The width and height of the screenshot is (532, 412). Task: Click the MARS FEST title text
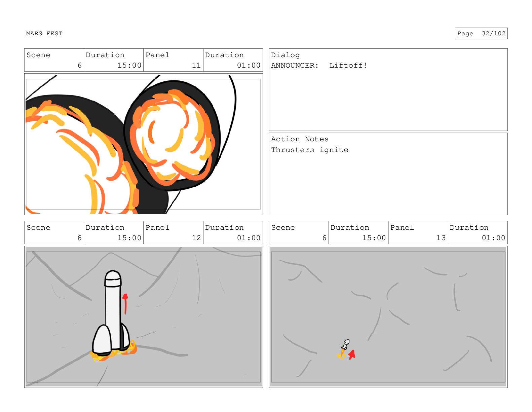click(x=44, y=33)
